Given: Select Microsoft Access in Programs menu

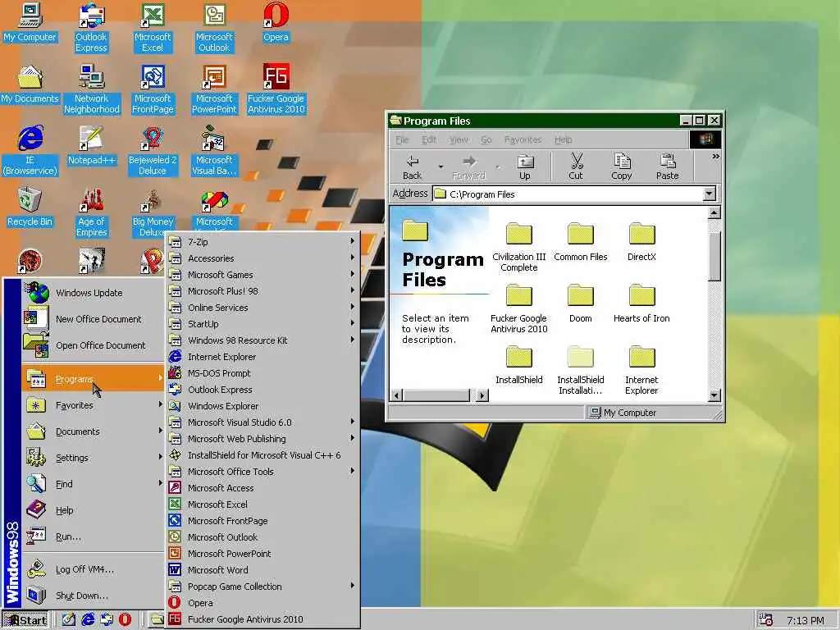Looking at the screenshot, I should 262,488.
